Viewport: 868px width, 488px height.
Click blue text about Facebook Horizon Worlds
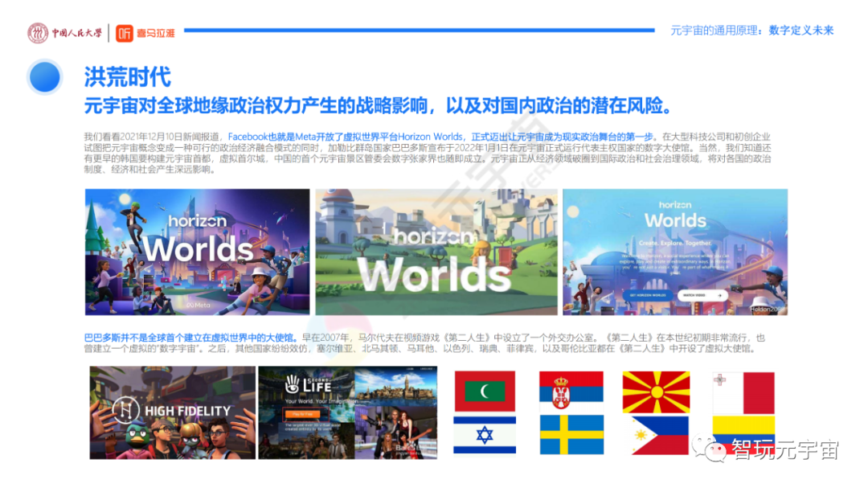[440, 136]
